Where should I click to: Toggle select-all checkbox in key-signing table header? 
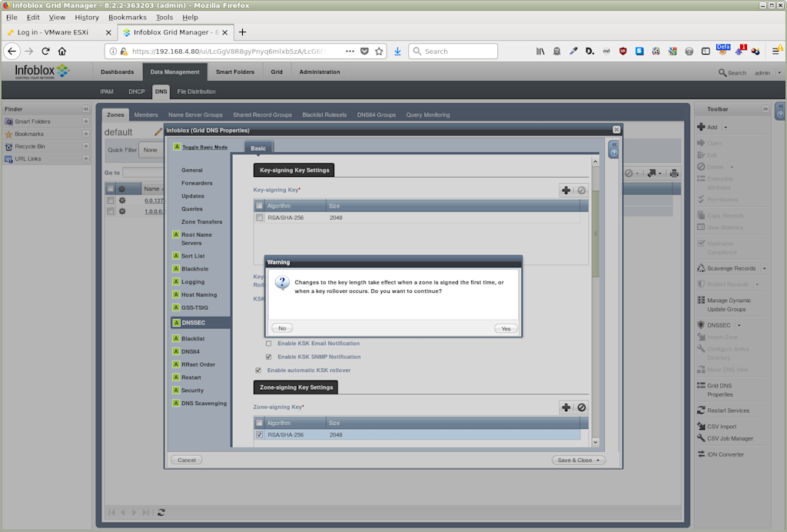[x=259, y=206]
